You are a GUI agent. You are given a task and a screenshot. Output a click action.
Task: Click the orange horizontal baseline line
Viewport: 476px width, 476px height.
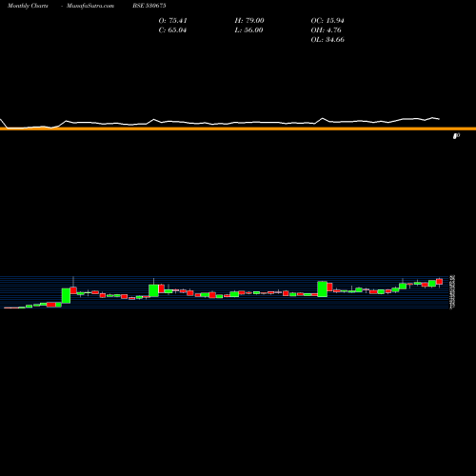tap(238, 129)
